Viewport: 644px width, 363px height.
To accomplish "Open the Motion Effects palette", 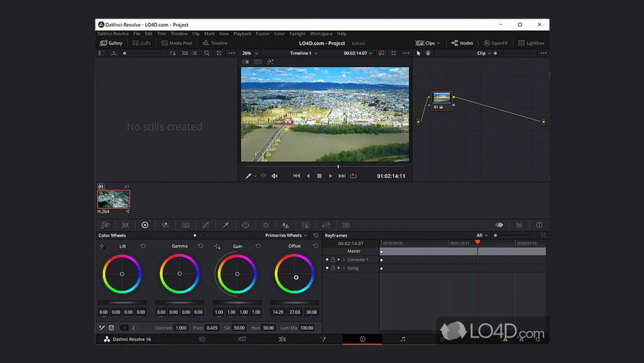I will click(186, 225).
